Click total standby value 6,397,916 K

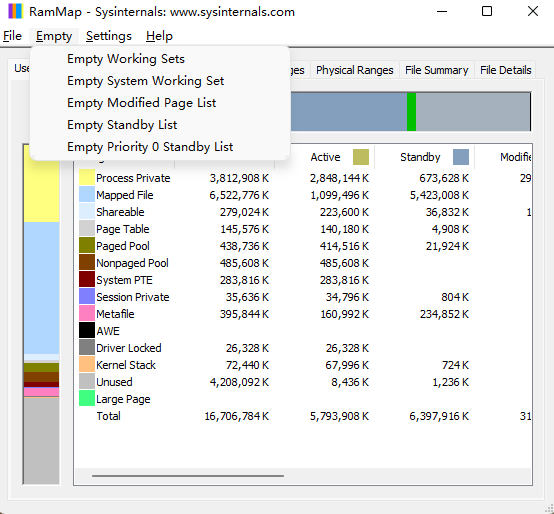pos(439,416)
